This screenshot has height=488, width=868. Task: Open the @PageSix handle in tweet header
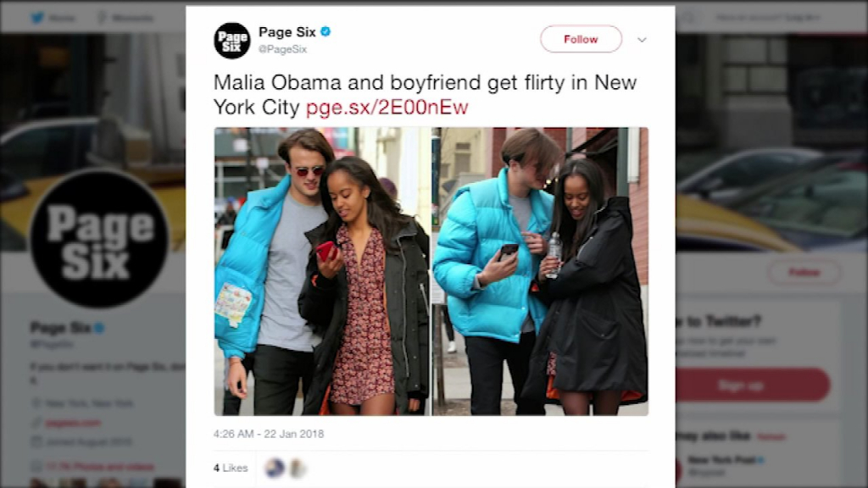282,49
